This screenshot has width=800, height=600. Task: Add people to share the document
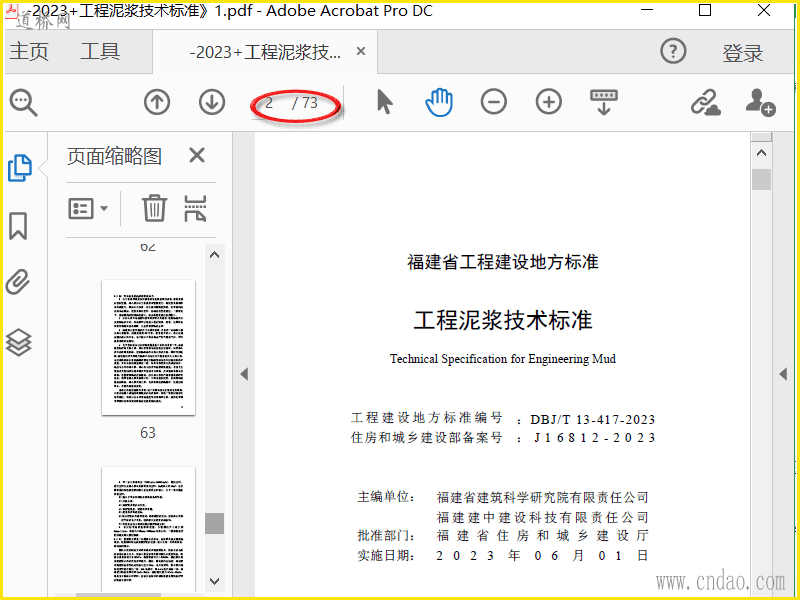click(x=760, y=102)
